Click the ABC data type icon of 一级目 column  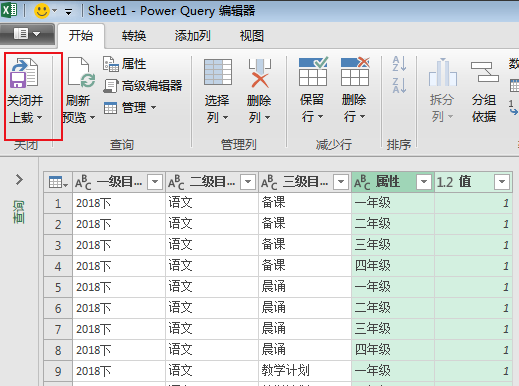coord(83,183)
